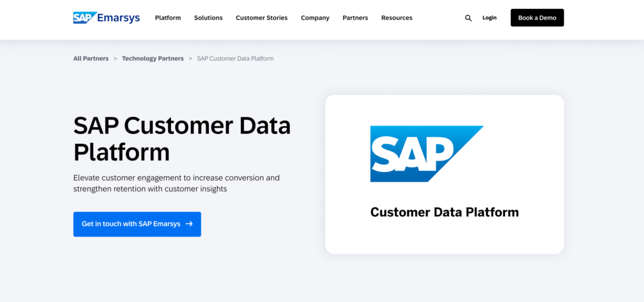This screenshot has width=644, height=302.
Task: Click the Customer Data Platform card caption
Action: coord(445,212)
